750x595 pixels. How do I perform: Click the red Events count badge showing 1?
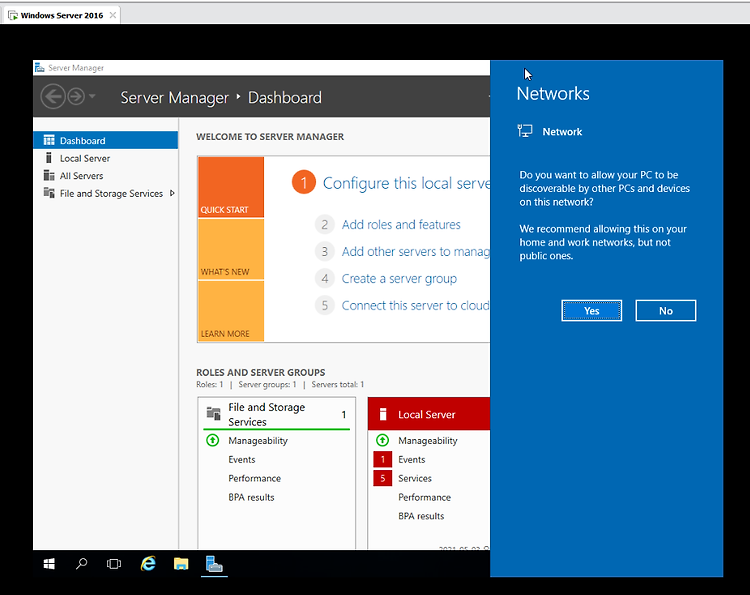[383, 460]
